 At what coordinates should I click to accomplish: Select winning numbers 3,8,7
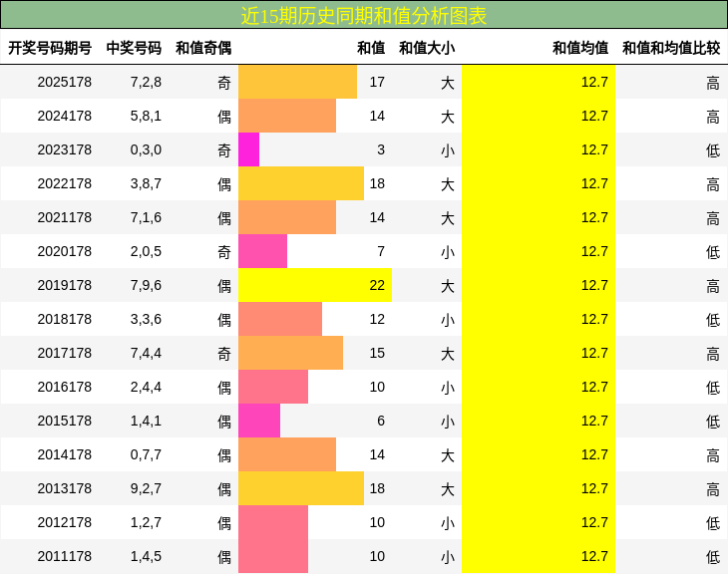146,183
